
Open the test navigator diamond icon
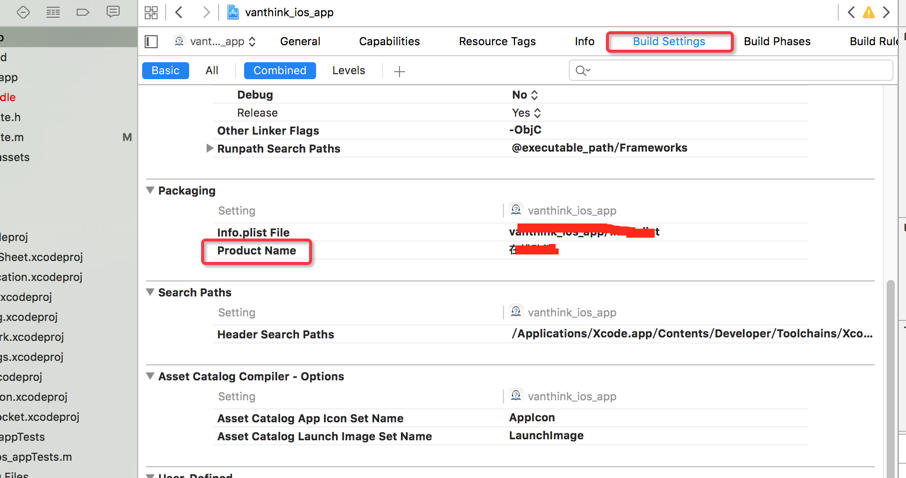click(x=23, y=12)
